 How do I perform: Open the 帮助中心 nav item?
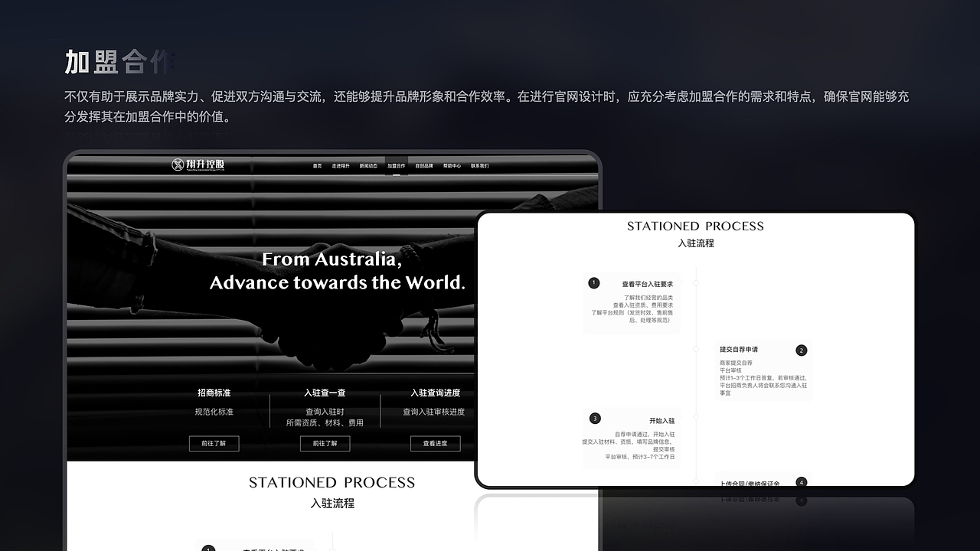[452, 165]
